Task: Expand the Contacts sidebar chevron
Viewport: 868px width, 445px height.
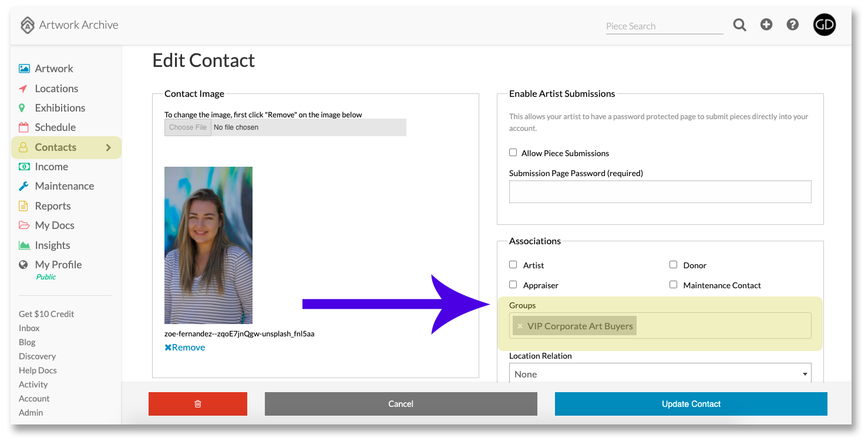Action: coord(108,147)
